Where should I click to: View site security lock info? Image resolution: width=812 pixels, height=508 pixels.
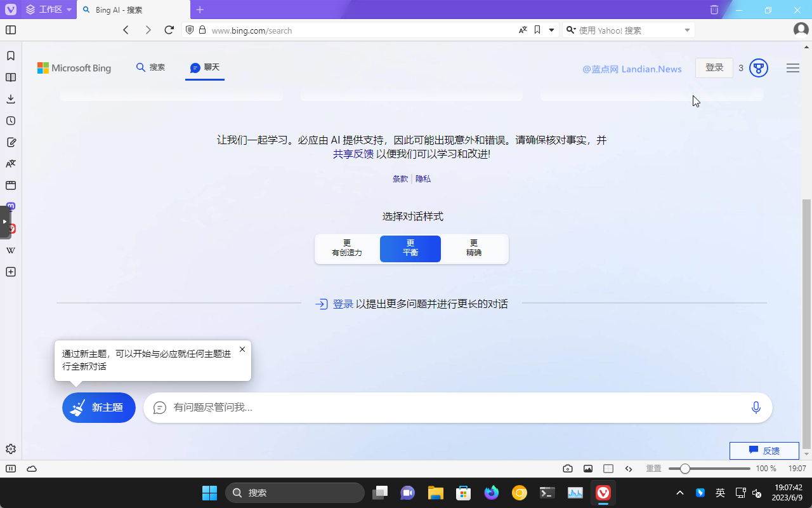tap(202, 30)
